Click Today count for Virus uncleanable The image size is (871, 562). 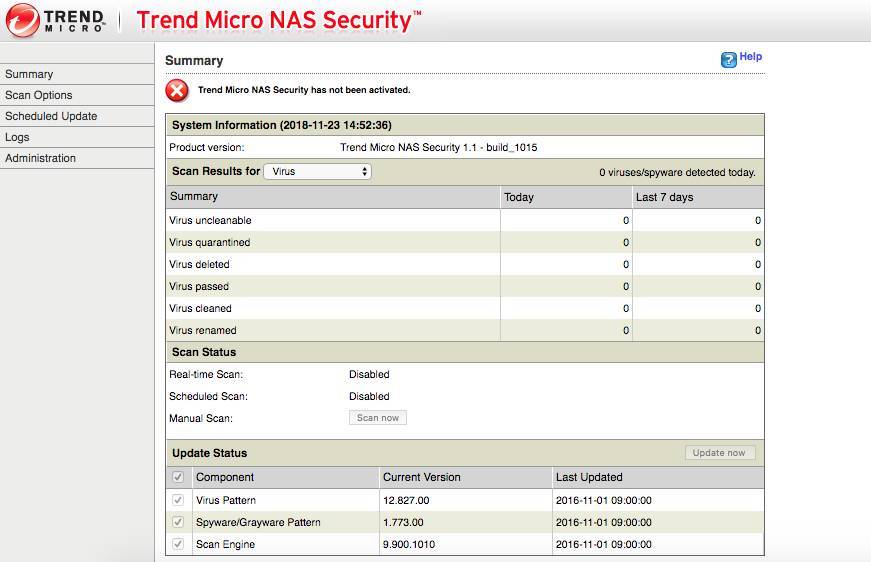[x=626, y=220]
